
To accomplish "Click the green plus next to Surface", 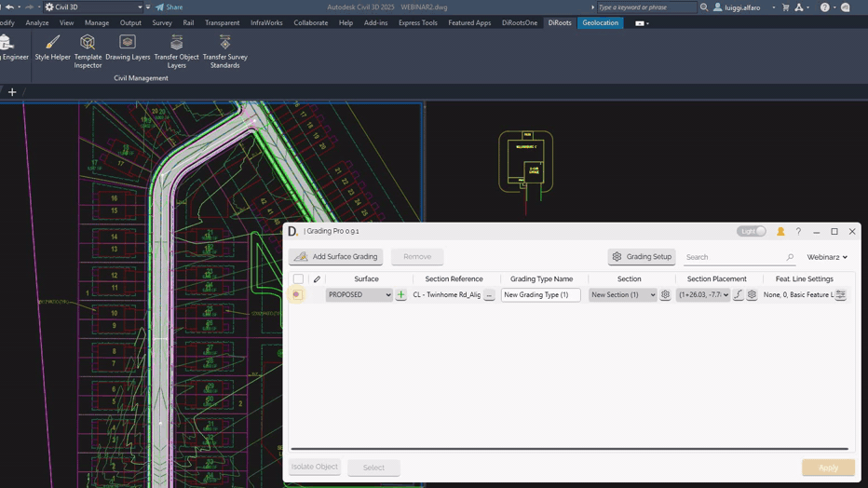I will pyautogui.click(x=400, y=295).
